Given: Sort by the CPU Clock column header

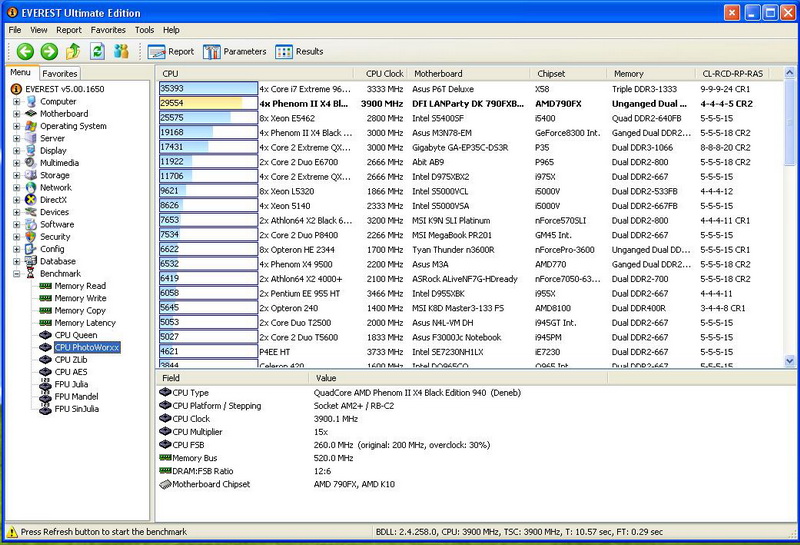Looking at the screenshot, I should pos(381,73).
